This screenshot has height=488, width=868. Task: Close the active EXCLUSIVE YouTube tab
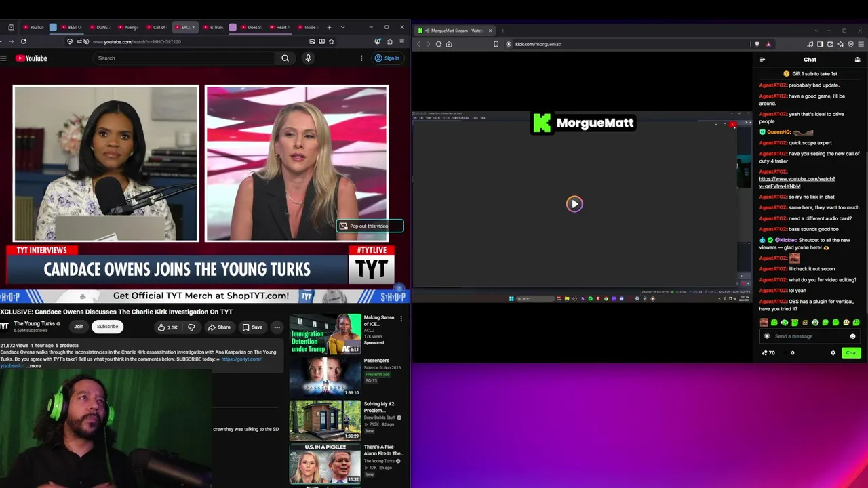coord(193,27)
